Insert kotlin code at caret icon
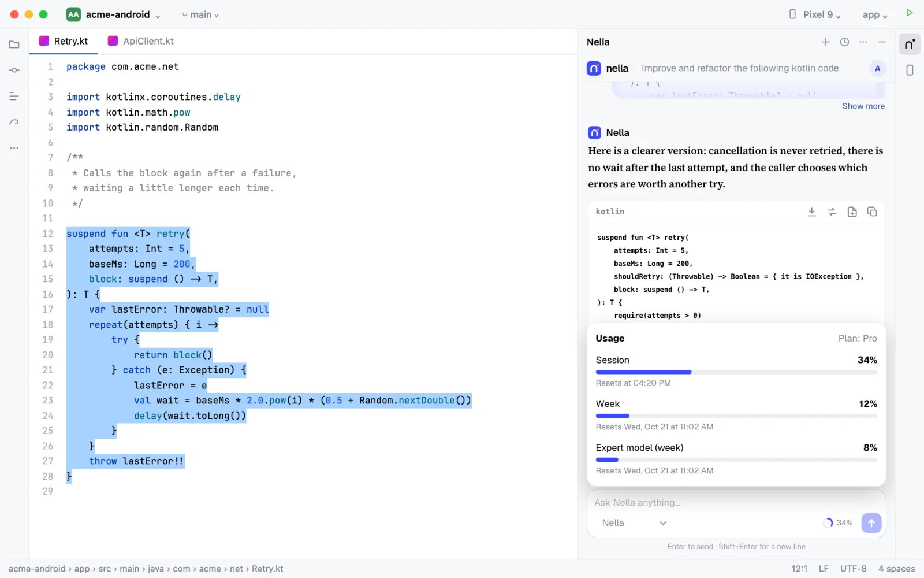Image resolution: width=924 pixels, height=578 pixels. click(x=811, y=212)
